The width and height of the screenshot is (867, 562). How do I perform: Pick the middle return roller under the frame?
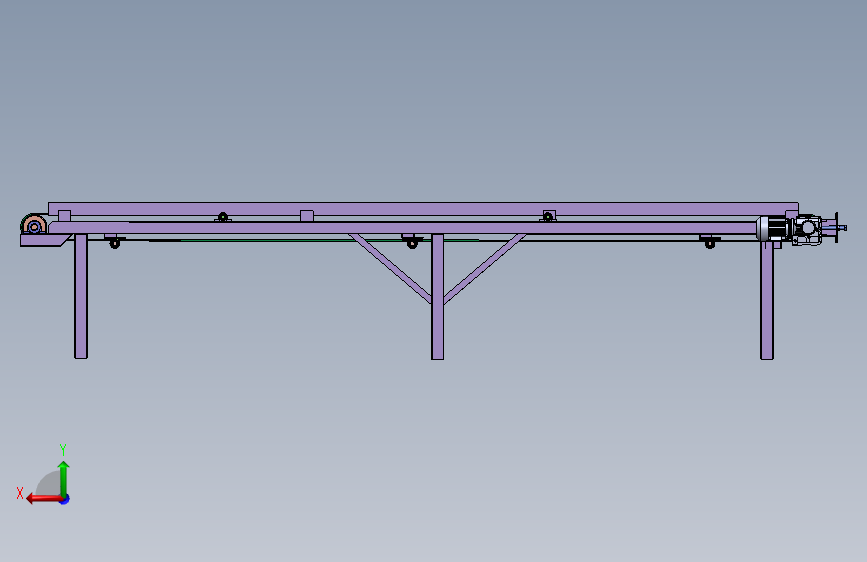pos(412,242)
